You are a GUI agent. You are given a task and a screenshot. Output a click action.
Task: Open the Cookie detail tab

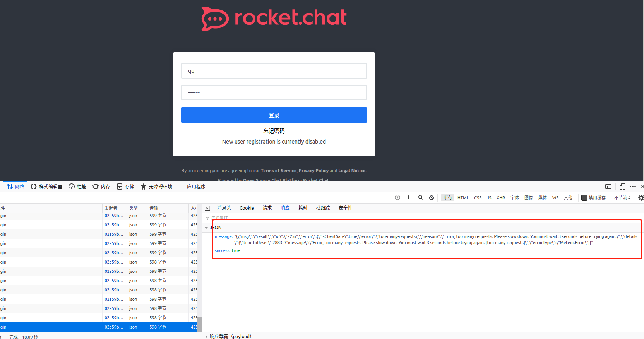(x=247, y=208)
